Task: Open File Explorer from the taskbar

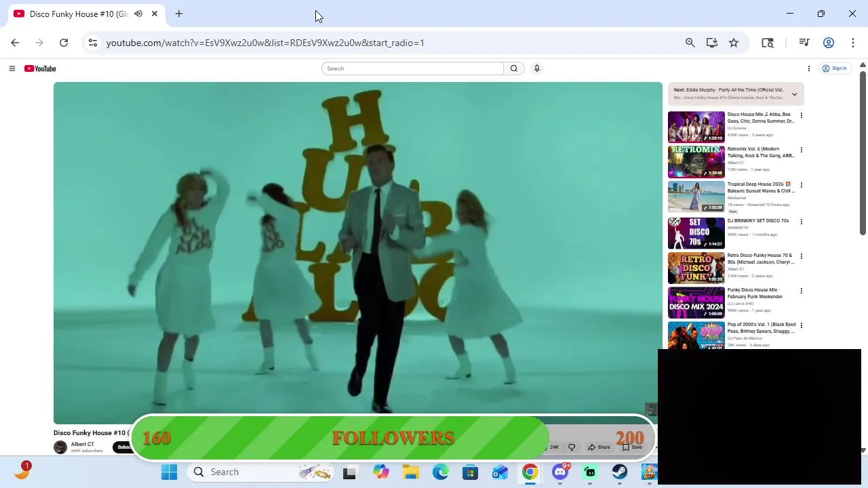Action: (411, 472)
